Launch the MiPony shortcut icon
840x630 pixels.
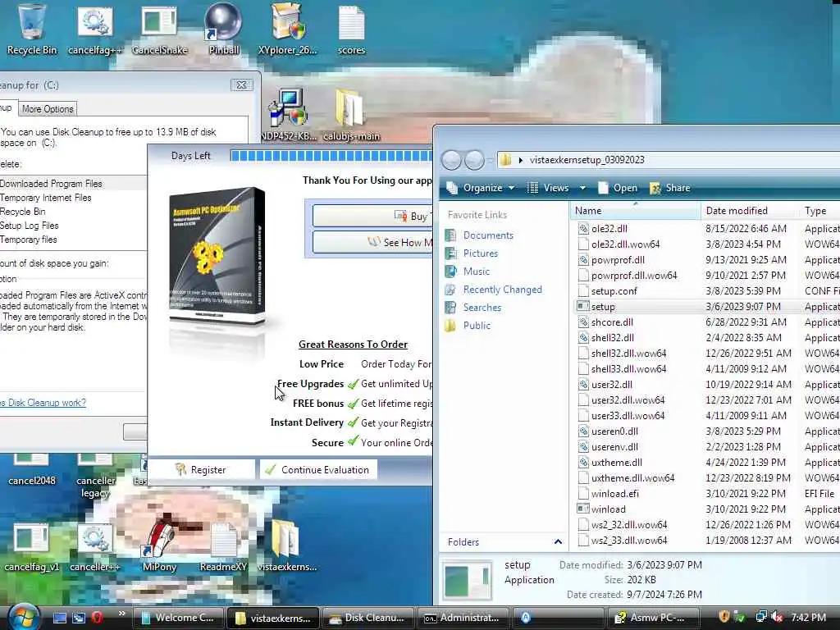pos(159,546)
